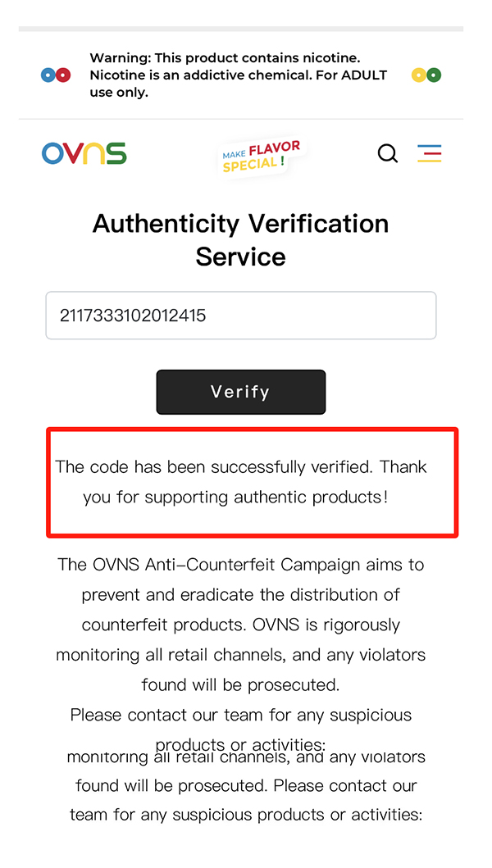The width and height of the screenshot is (492, 868).
Task: Click final 'team for any suspicious products' line
Action: (245, 815)
